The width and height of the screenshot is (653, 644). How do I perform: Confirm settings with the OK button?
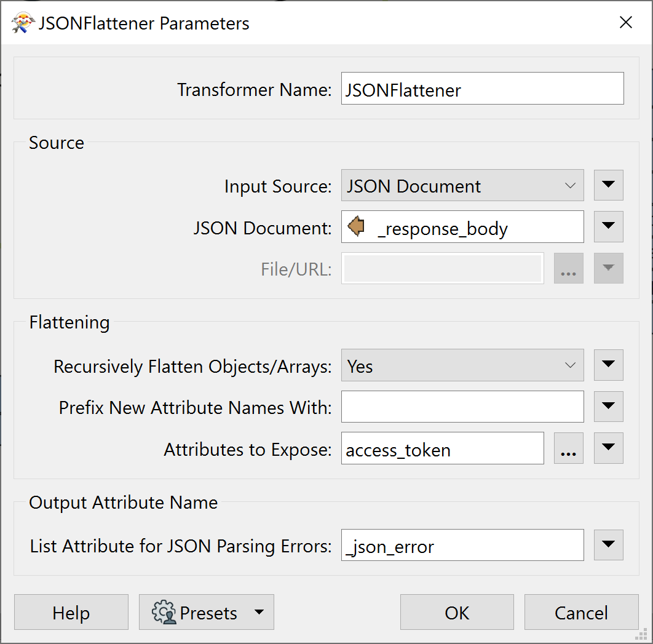coord(457,613)
